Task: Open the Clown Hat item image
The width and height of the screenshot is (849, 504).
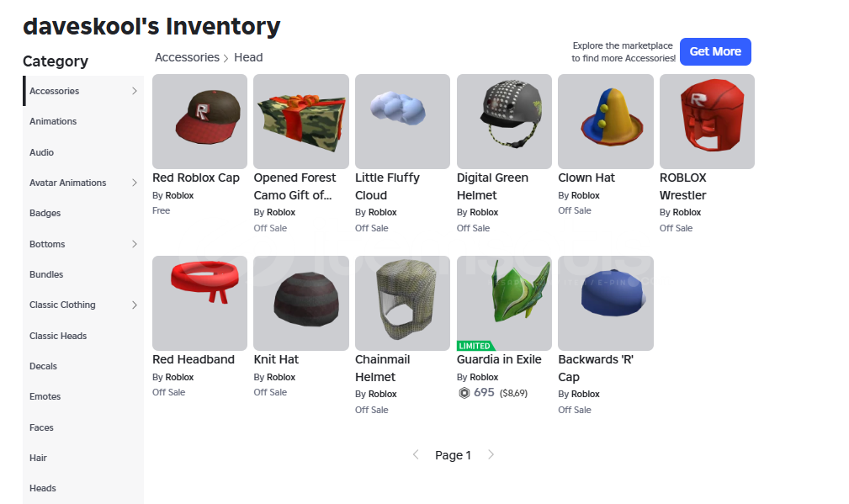Action: pos(606,121)
